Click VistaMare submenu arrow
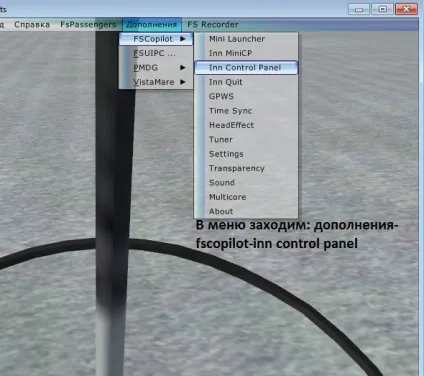The image size is (424, 376). tap(183, 82)
